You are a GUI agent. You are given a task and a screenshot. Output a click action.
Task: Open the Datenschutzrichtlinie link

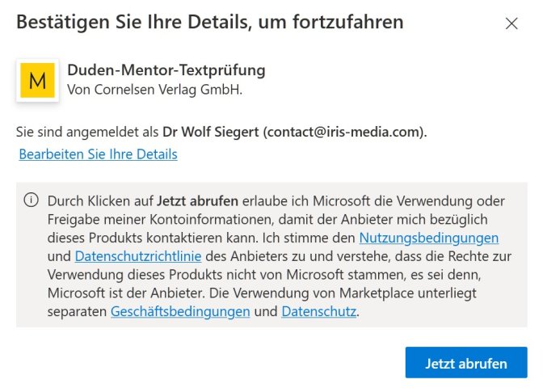(x=138, y=256)
